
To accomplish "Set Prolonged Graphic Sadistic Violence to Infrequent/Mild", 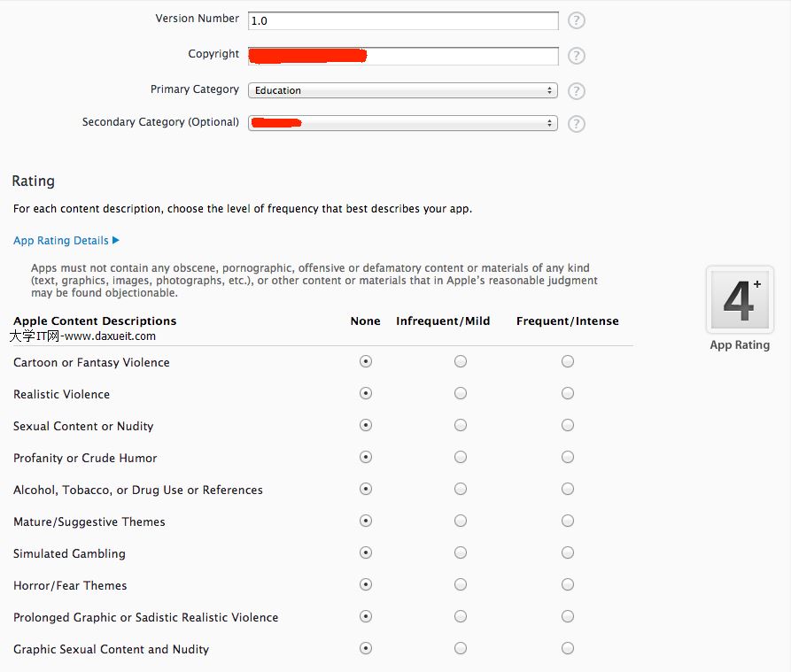I will [x=461, y=616].
